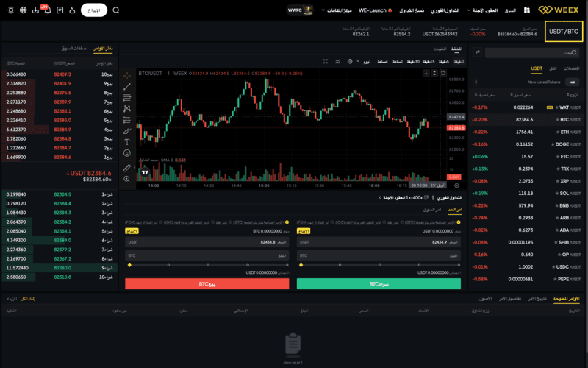Show more token categories chevron
The image size is (588, 368).
[x=476, y=82]
